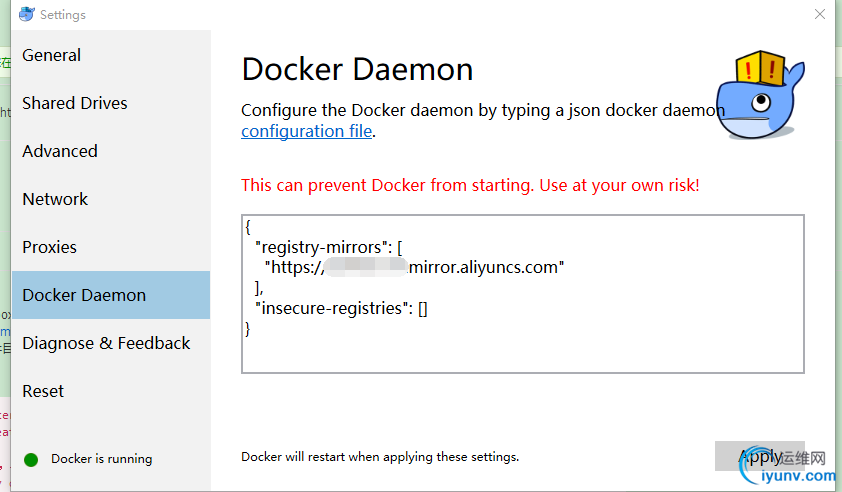This screenshot has height=492, width=842.
Task: Open the General settings tab
Action: tap(52, 56)
